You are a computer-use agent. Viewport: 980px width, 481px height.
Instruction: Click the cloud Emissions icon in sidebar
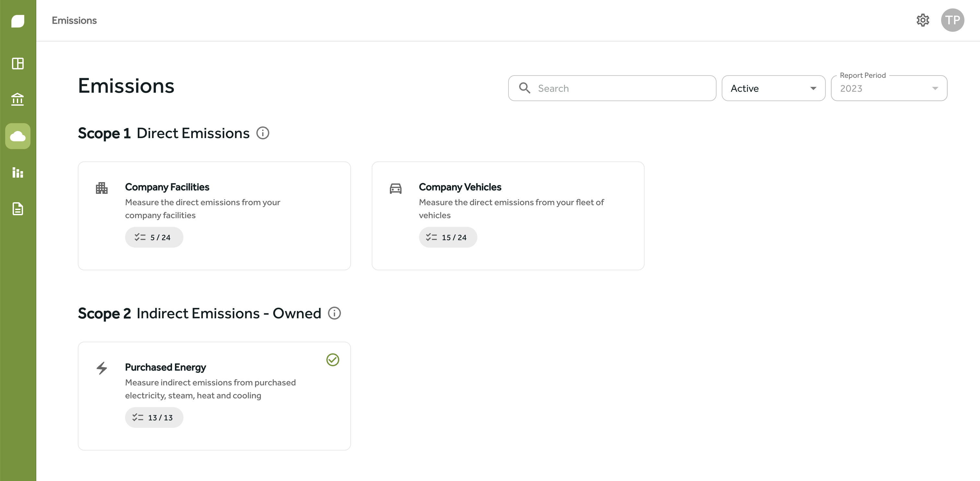18,136
